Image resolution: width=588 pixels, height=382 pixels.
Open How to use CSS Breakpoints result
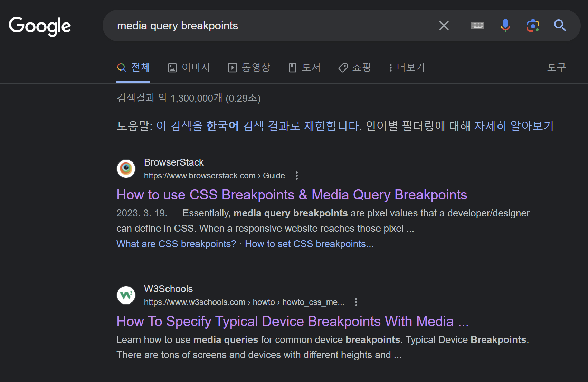(x=292, y=195)
